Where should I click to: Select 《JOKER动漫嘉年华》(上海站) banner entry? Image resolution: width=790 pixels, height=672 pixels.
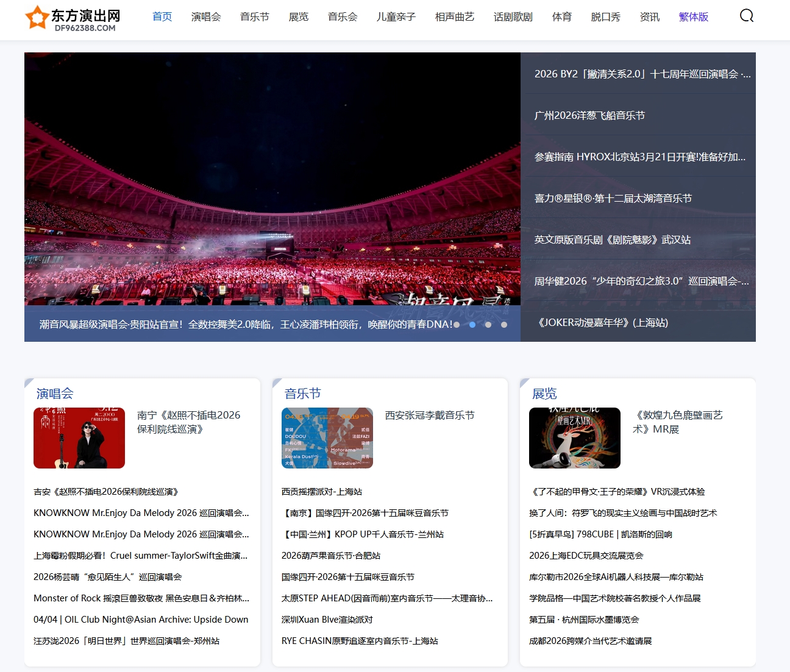[x=602, y=323]
